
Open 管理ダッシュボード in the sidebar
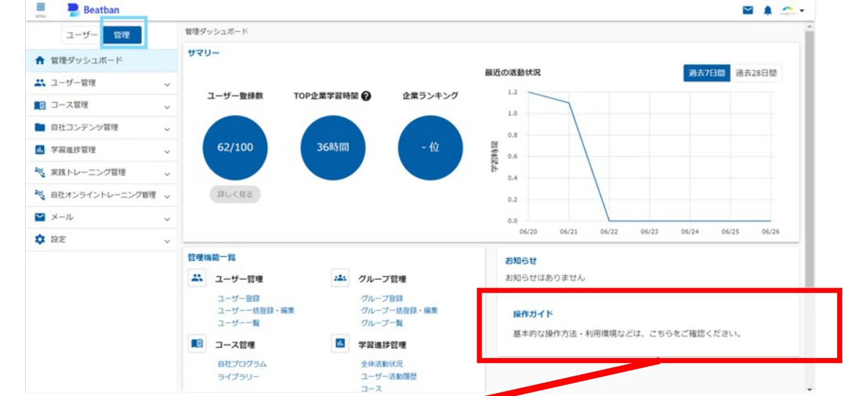coord(102,61)
